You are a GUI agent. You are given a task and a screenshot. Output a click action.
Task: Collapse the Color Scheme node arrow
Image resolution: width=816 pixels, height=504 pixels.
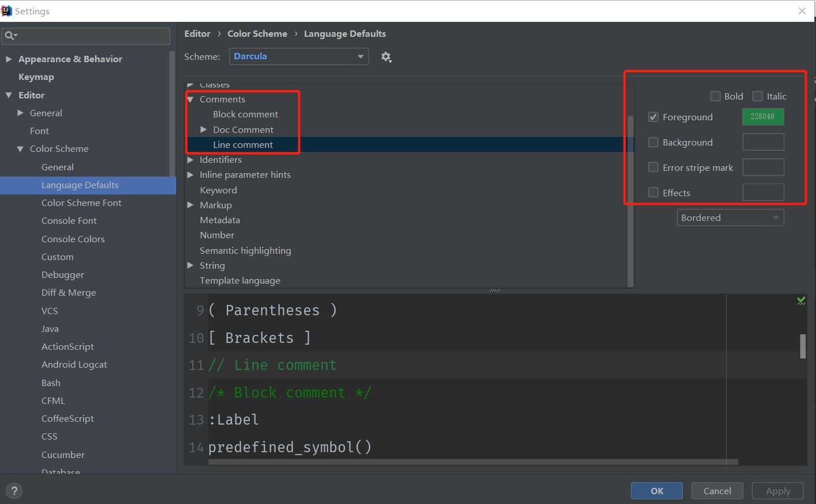pos(20,148)
